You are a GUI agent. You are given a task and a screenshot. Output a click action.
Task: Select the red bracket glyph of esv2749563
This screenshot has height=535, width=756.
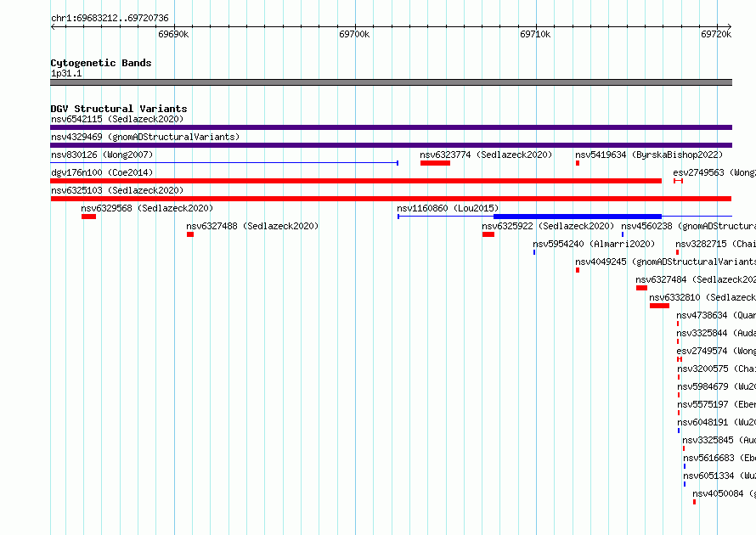[679, 181]
